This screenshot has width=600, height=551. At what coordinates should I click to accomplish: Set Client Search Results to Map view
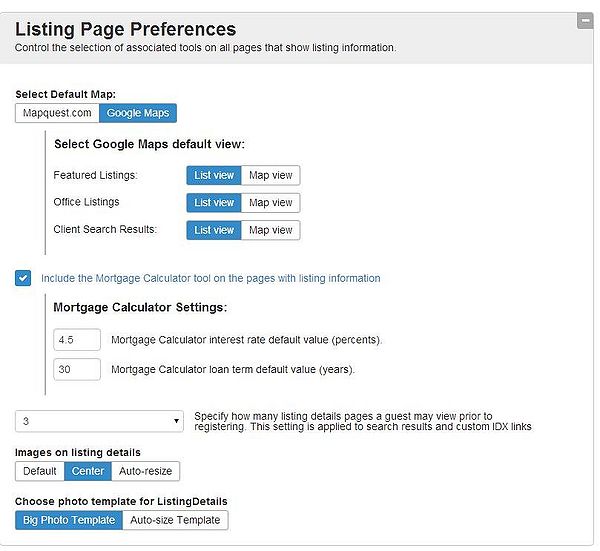click(x=271, y=230)
